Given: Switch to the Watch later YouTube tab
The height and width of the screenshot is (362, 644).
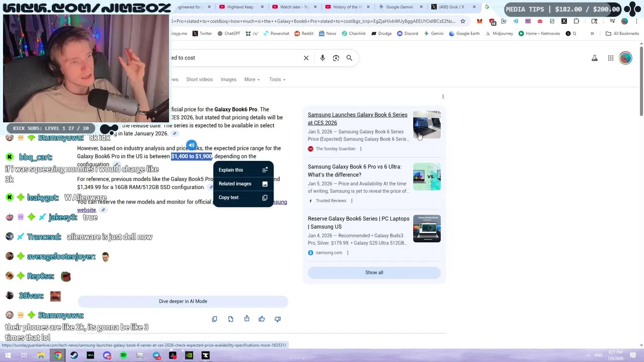Looking at the screenshot, I should click(x=294, y=7).
